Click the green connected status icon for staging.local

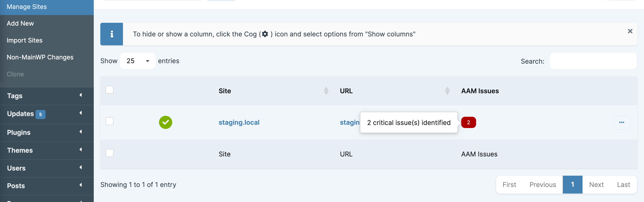click(166, 122)
